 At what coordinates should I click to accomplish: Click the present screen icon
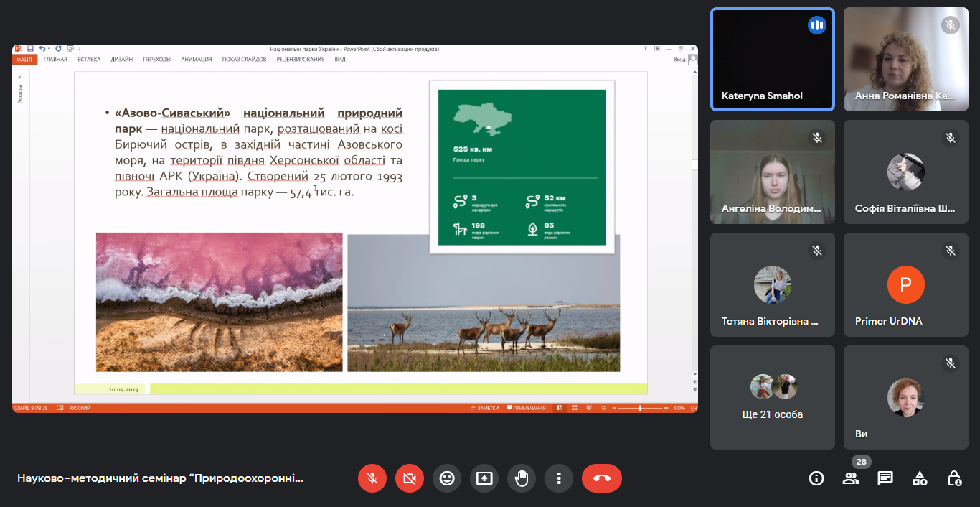click(484, 478)
